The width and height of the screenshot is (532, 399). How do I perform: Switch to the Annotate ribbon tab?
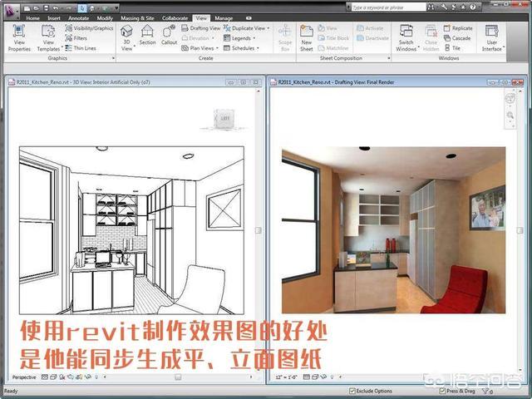coord(78,18)
